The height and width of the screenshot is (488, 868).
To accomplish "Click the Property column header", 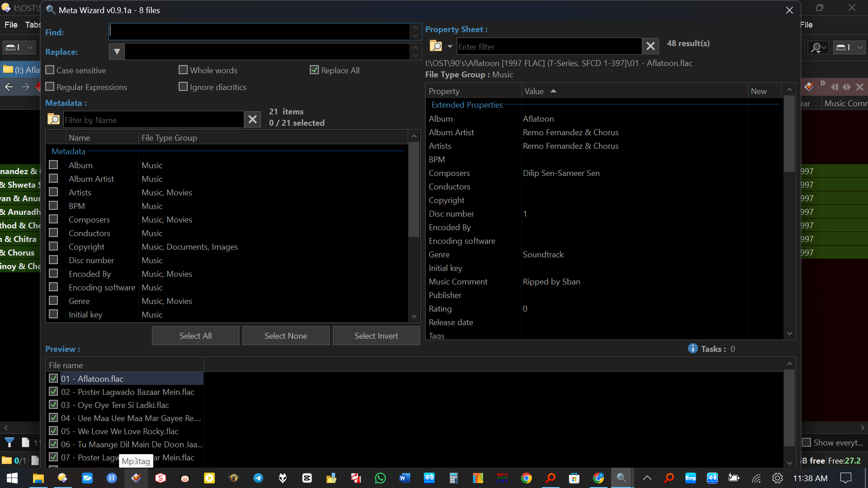I will pyautogui.click(x=474, y=91).
